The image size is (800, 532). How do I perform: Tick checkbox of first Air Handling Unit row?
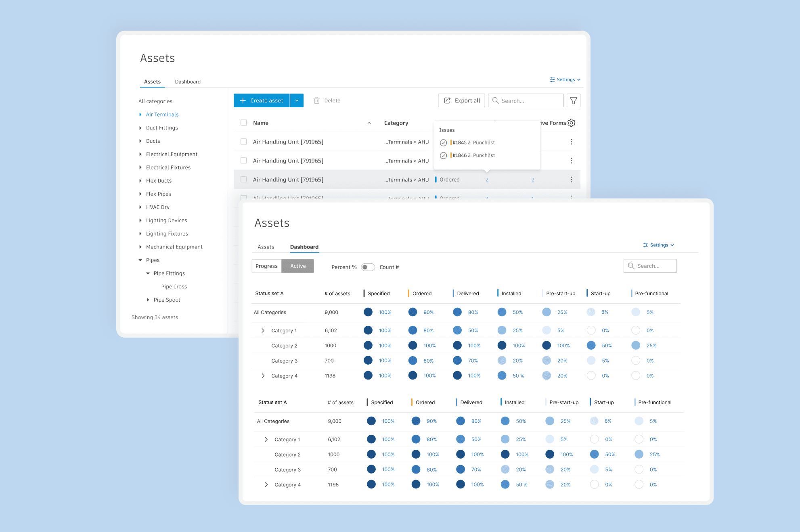pyautogui.click(x=243, y=142)
